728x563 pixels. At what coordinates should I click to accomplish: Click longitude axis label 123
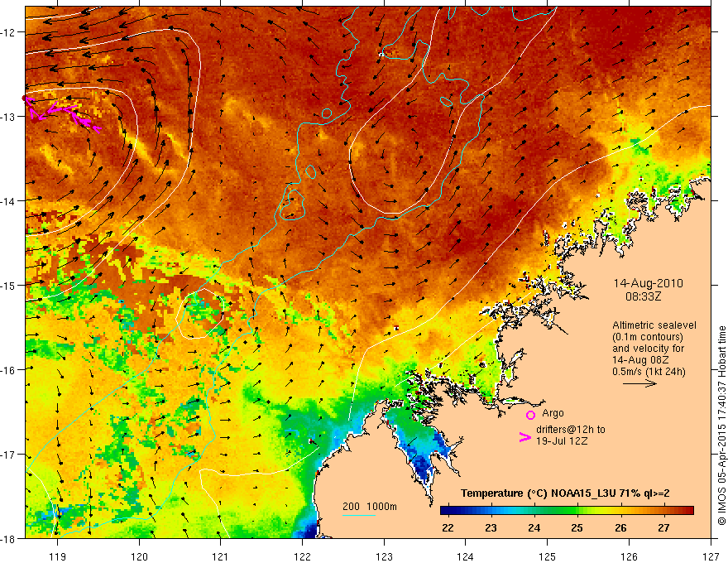(x=384, y=556)
